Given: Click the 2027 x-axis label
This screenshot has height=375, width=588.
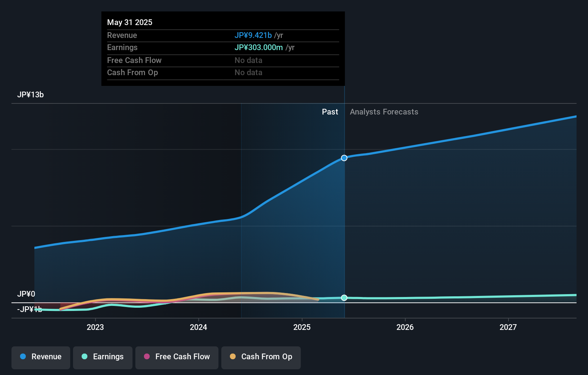Looking at the screenshot, I should [x=508, y=327].
